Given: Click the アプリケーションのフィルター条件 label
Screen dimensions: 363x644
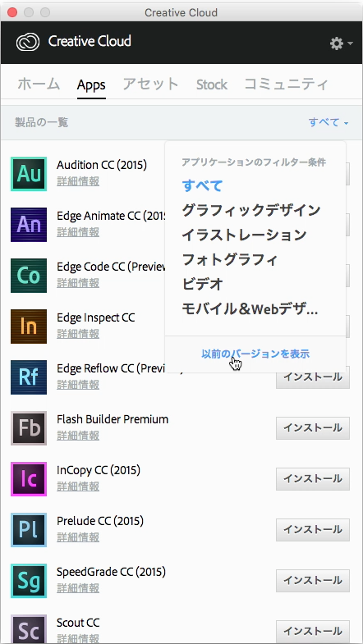Looking at the screenshot, I should [x=254, y=162].
